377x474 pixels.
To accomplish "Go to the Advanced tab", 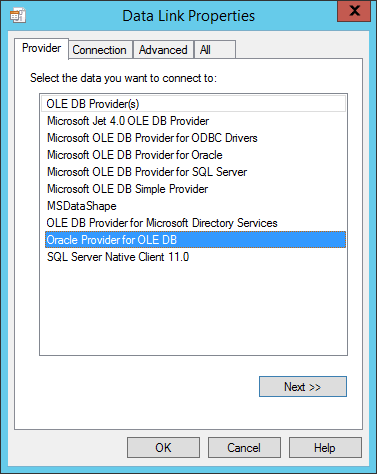I will coord(163,50).
